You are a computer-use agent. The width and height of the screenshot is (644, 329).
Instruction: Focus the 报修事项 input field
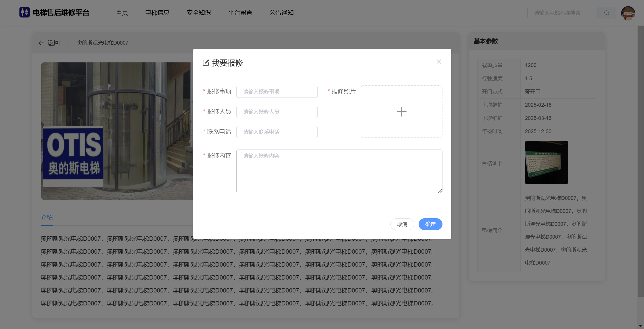[277, 92]
